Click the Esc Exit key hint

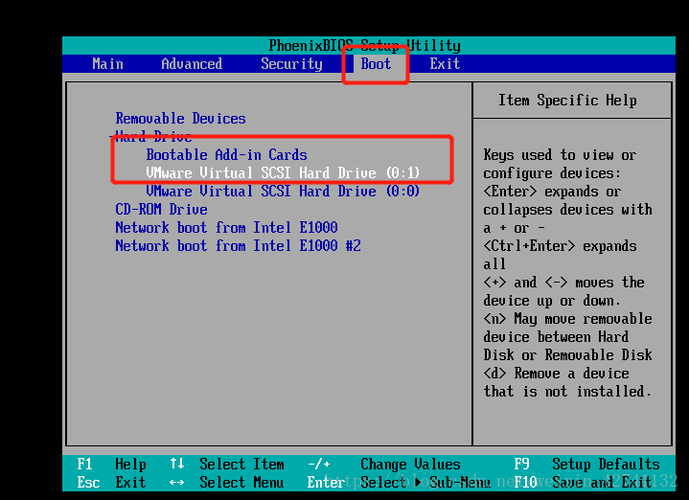(x=112, y=482)
